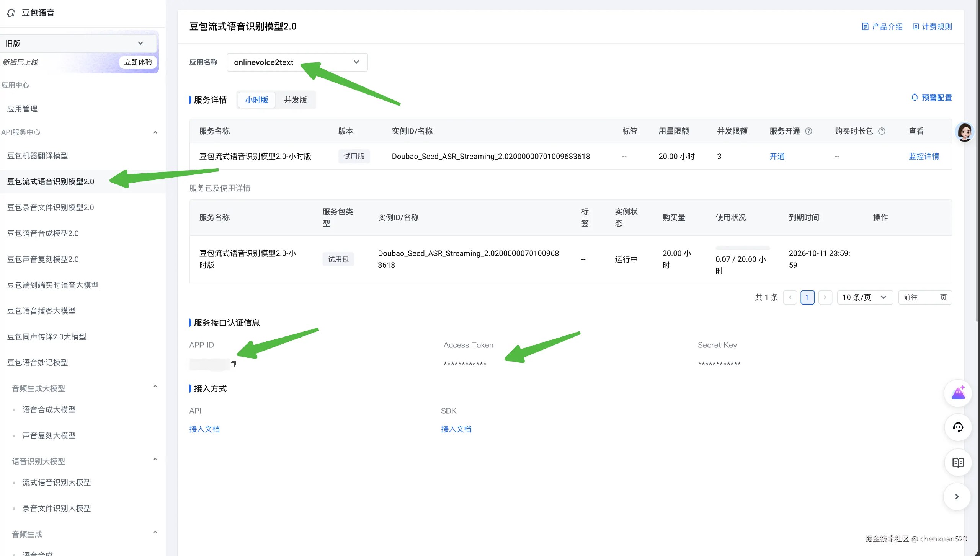Screen dimensions: 980x556
Task: Click the 服务开通 help question-mark icon
Action: pos(808,131)
